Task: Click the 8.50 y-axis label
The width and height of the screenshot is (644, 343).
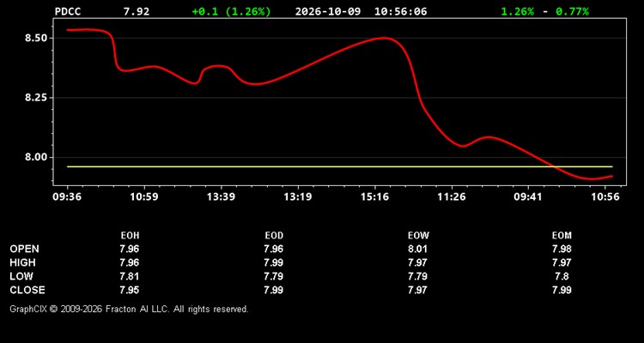Action: point(36,38)
